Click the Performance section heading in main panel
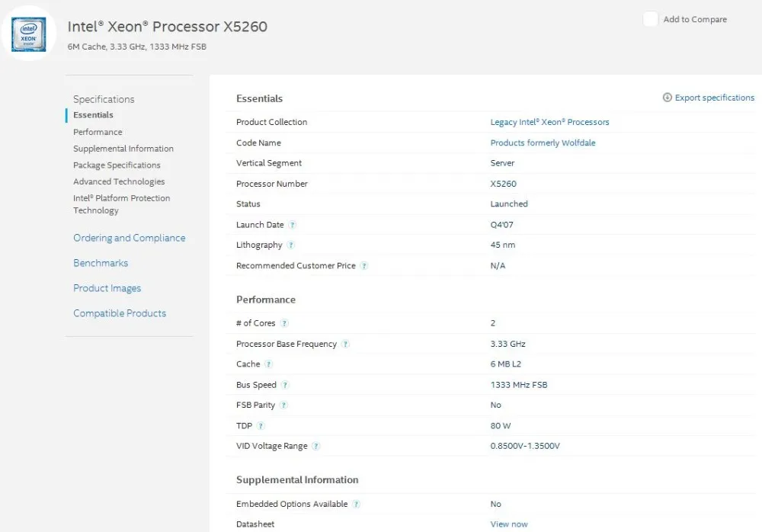Viewport: 762px width, 532px height. [x=266, y=300]
